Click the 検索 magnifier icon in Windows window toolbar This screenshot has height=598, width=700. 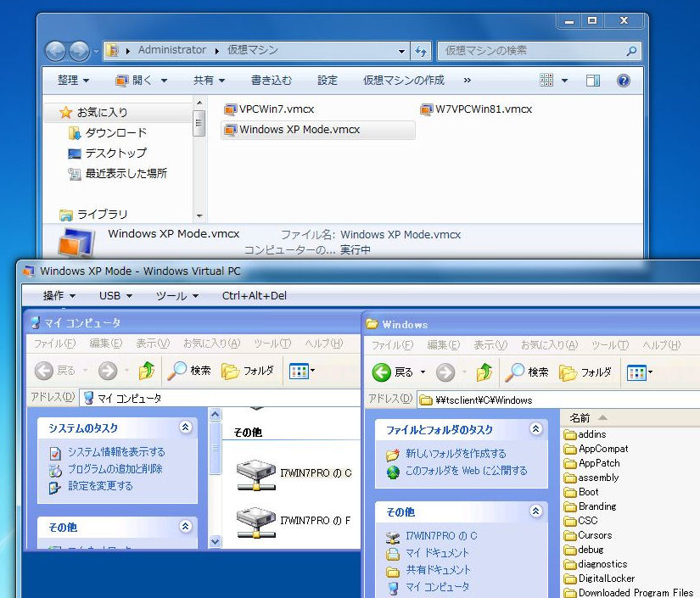(515, 372)
